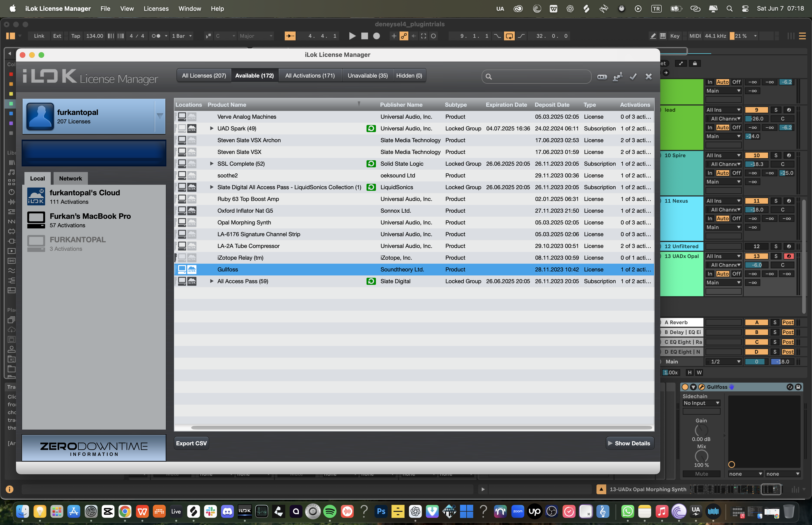Open the 1 Bar quantization dropdown
This screenshot has width=812, height=525.
[x=182, y=36]
